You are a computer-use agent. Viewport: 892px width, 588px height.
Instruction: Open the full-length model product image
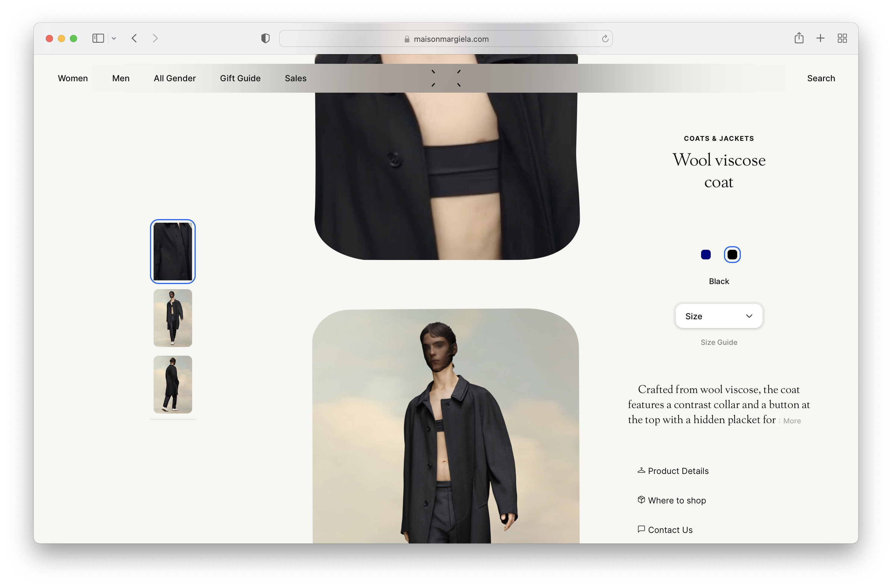pyautogui.click(x=446, y=426)
